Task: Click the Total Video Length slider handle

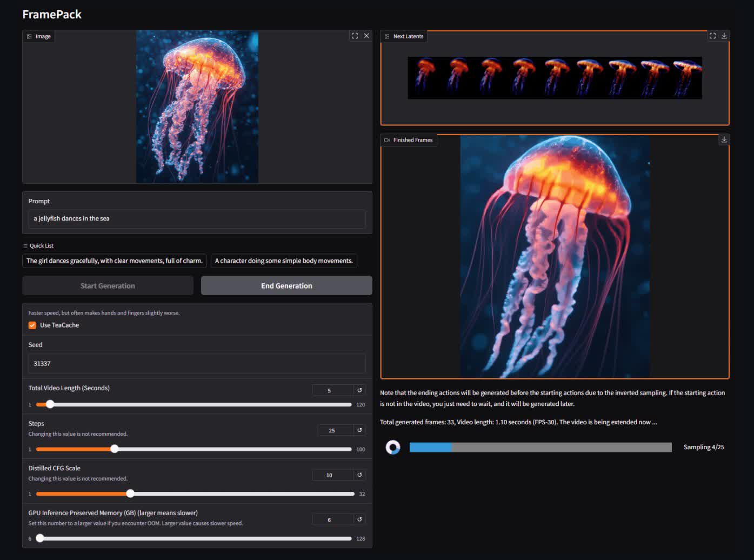Action: click(x=50, y=404)
